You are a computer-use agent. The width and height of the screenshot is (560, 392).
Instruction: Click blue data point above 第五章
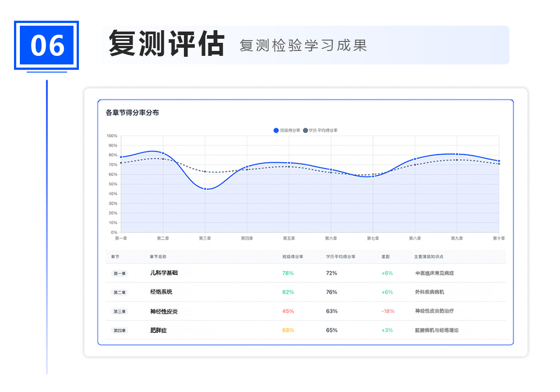click(289, 163)
